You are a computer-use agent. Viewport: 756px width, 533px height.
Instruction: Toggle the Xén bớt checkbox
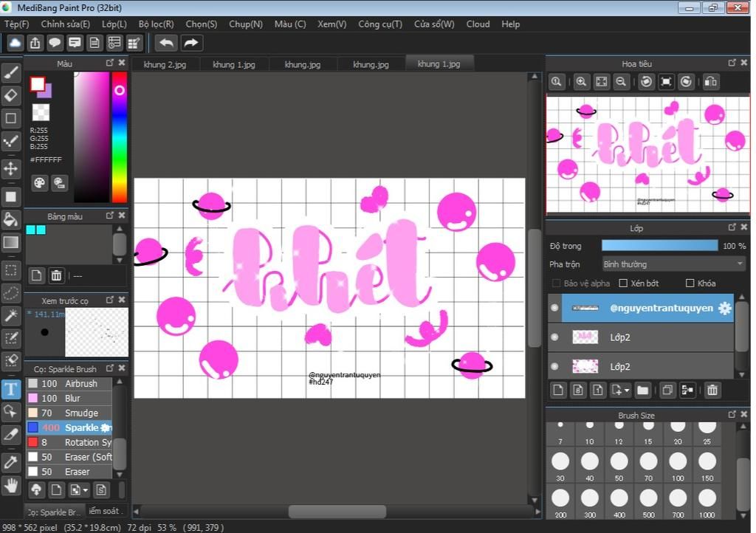pyautogui.click(x=623, y=283)
